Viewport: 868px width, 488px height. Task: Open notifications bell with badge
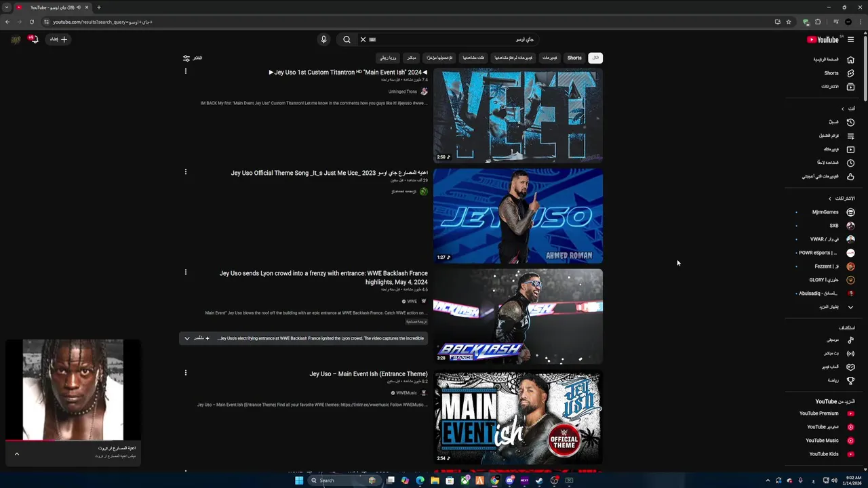[x=33, y=39]
